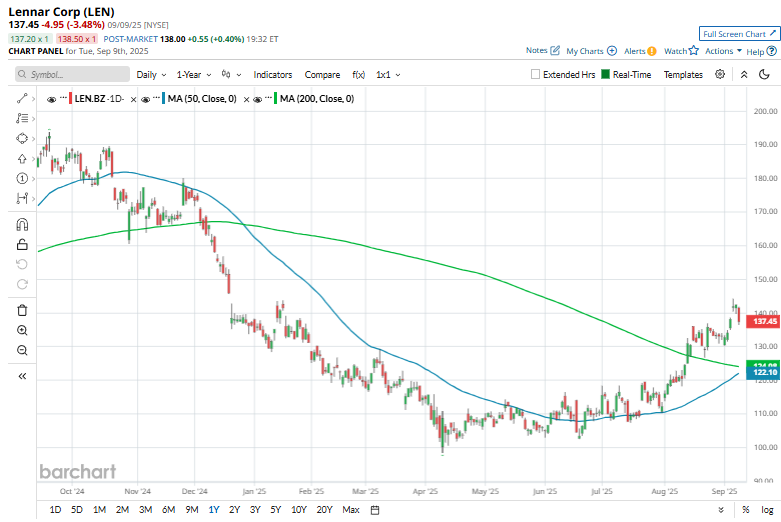Select the 2Y time range
The height and width of the screenshot is (522, 781).
click(234, 510)
